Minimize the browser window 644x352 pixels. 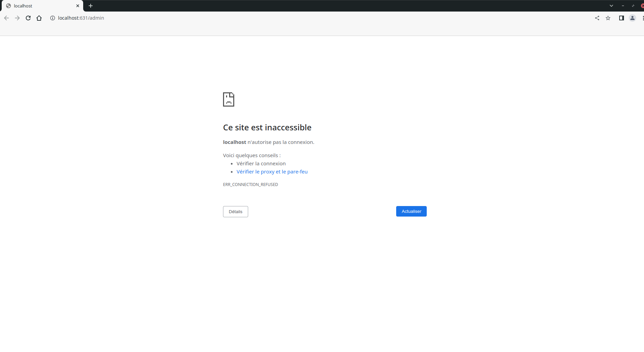click(x=623, y=6)
